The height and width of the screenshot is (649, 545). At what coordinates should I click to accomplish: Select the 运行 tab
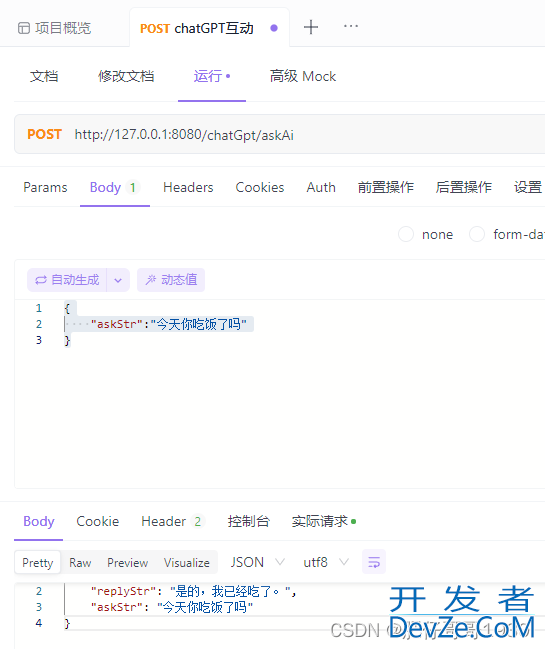point(212,76)
